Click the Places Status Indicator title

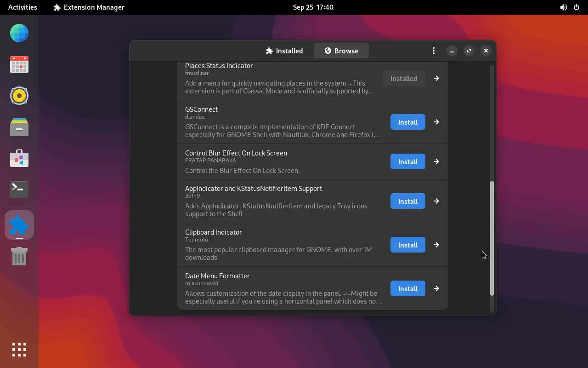(219, 65)
